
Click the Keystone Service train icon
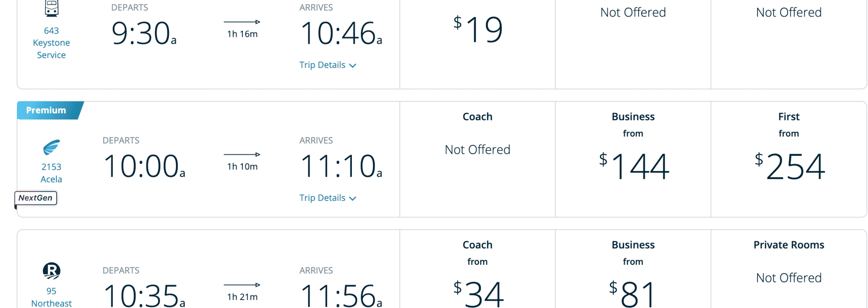[51, 8]
